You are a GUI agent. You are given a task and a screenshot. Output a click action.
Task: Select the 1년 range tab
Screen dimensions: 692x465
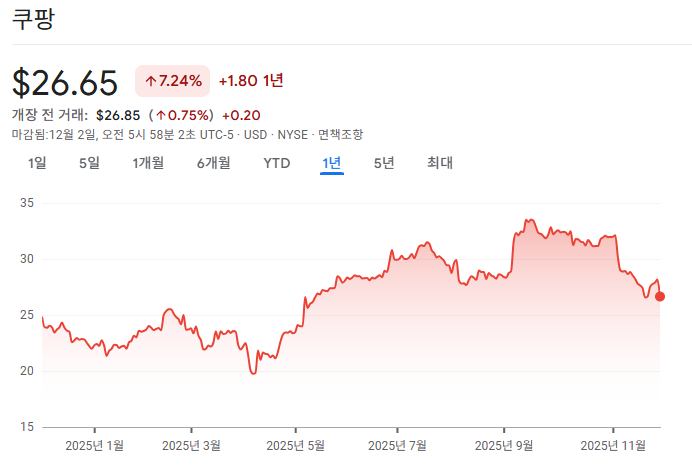tap(332, 163)
